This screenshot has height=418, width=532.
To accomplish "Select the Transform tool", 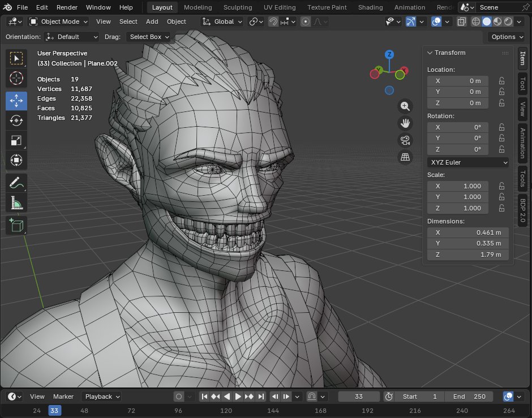I will tap(16, 160).
